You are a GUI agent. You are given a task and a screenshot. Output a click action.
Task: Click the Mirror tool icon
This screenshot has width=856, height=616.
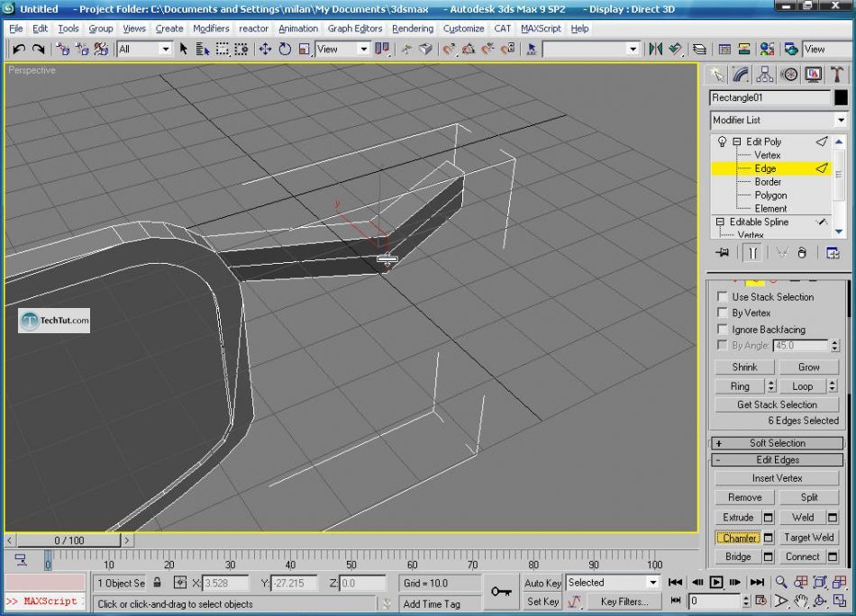tap(655, 50)
